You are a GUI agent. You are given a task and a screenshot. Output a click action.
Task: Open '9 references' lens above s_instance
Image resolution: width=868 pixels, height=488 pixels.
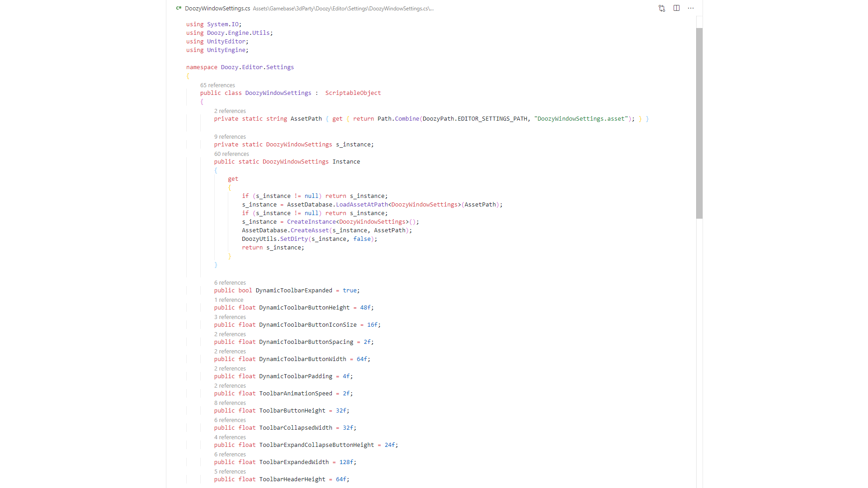(230, 137)
